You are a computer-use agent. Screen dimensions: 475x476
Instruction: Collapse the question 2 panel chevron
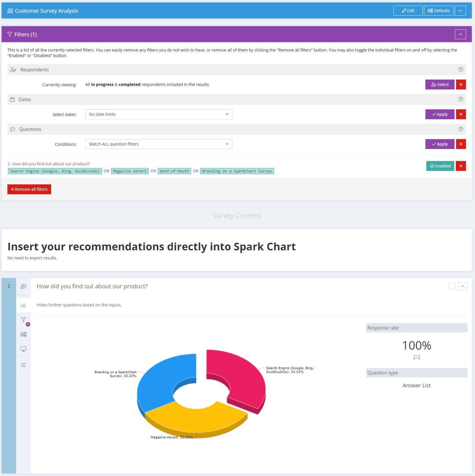[x=463, y=286]
